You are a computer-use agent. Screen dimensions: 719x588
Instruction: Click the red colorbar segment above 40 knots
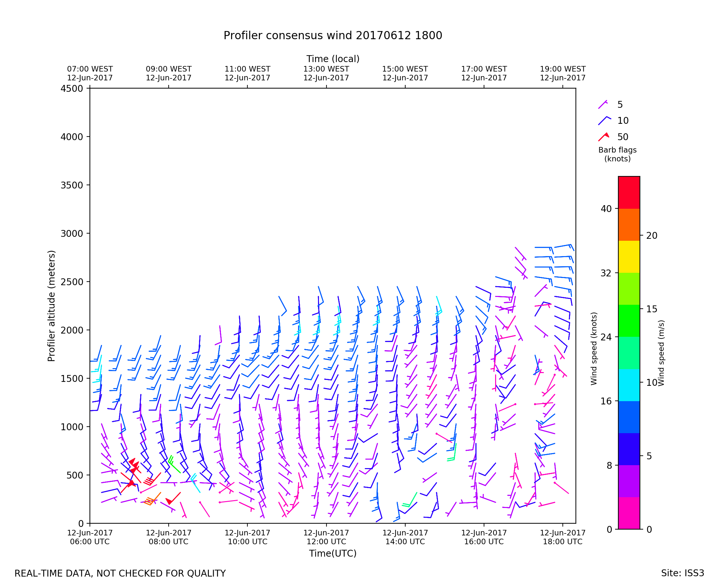[629, 192]
